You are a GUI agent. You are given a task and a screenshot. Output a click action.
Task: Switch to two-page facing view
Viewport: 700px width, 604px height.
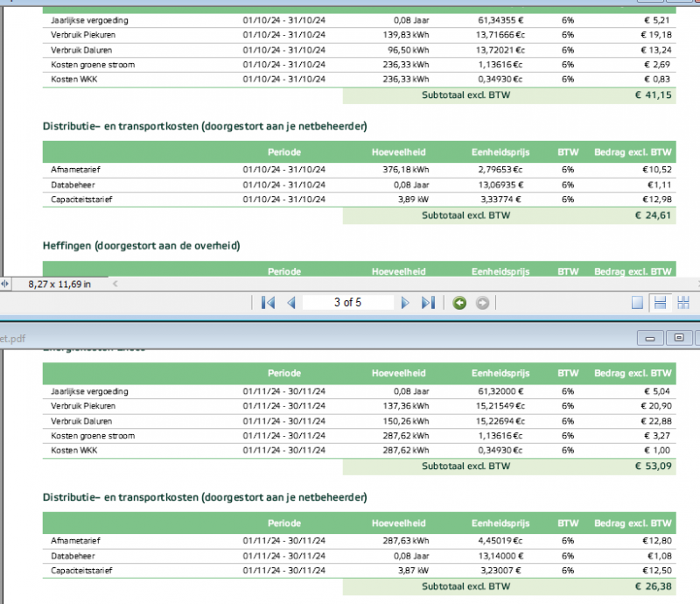(683, 303)
